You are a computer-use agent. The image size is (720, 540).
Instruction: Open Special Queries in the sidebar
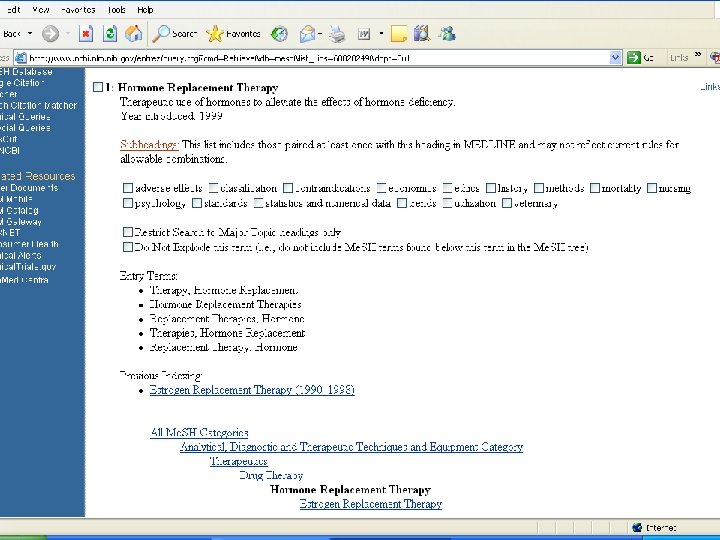(x=25, y=128)
